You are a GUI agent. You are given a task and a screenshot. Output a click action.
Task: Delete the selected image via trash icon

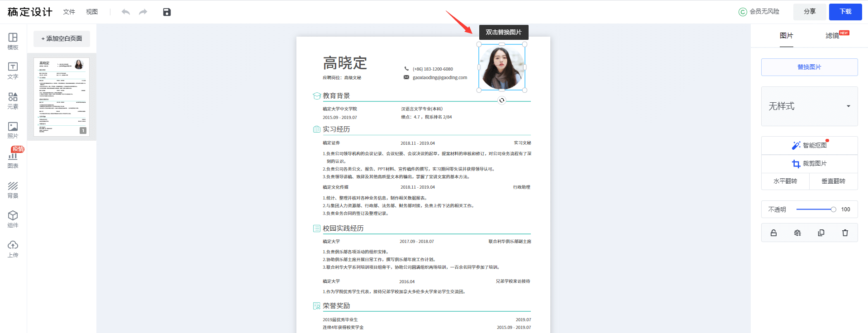845,233
